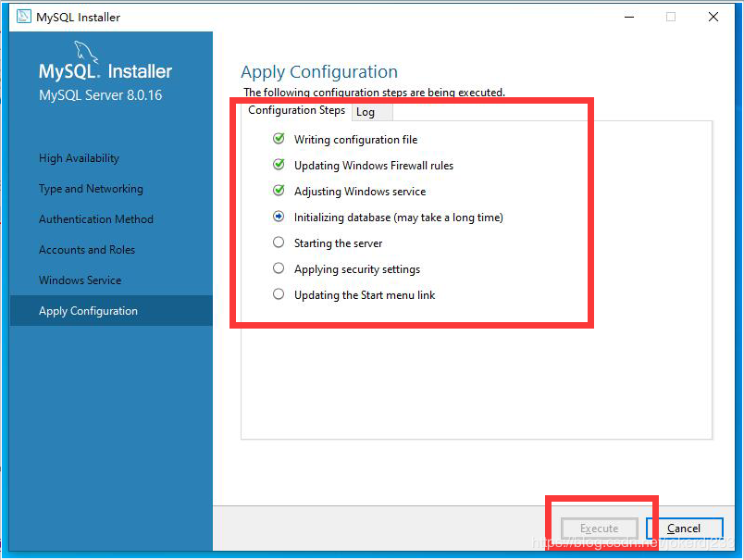744x560 pixels.
Task: Click the MySQL Installer title bar icon
Action: coord(24,17)
